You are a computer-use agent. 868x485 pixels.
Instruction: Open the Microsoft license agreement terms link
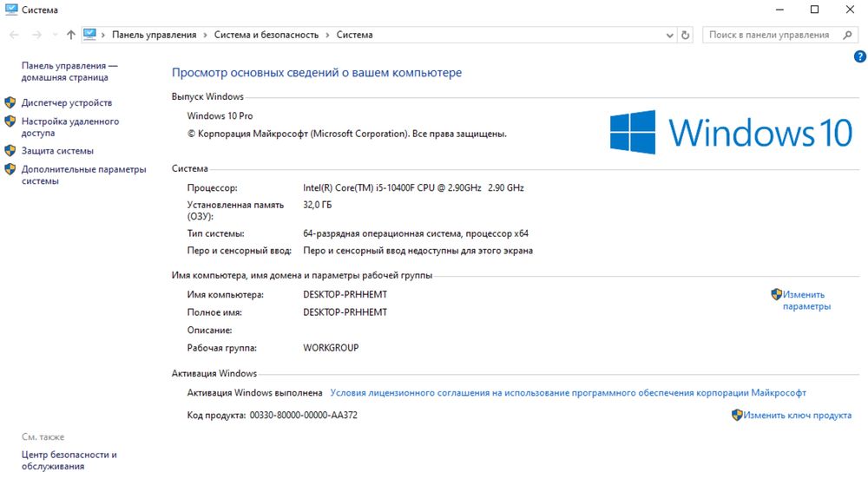(568, 393)
